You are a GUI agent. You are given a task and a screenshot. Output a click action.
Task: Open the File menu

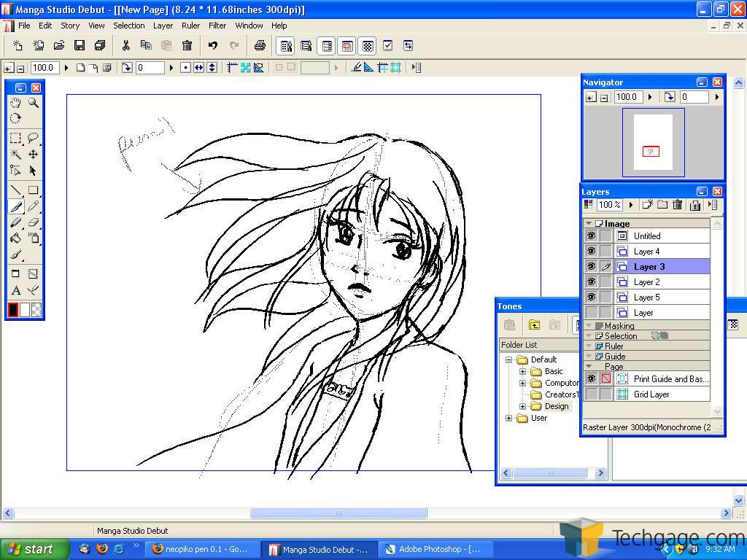[24, 26]
